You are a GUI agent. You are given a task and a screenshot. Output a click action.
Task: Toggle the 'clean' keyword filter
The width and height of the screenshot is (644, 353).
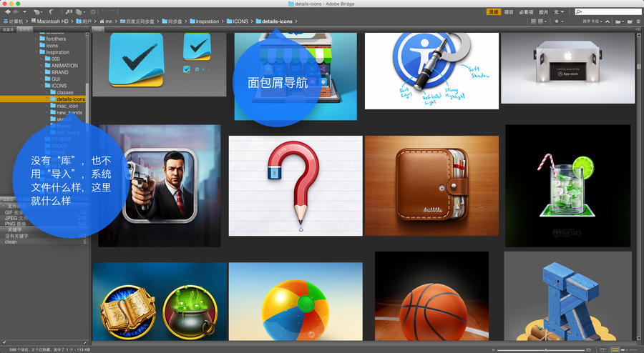11,242
